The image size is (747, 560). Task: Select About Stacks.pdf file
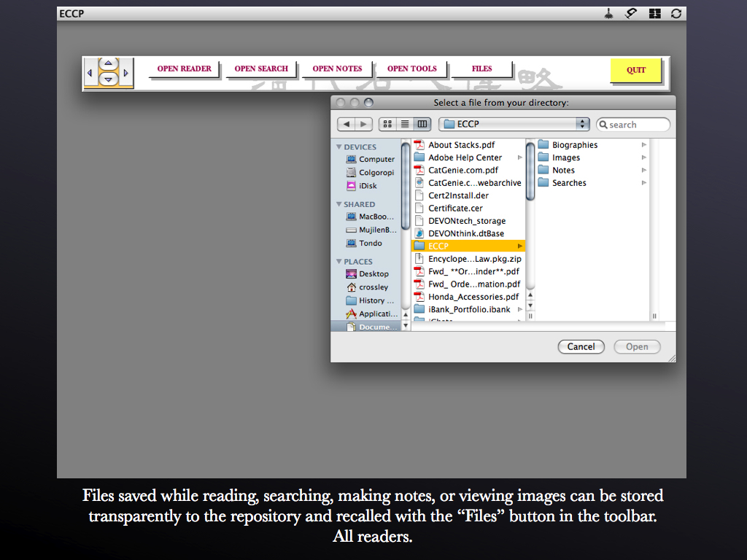[469, 145]
